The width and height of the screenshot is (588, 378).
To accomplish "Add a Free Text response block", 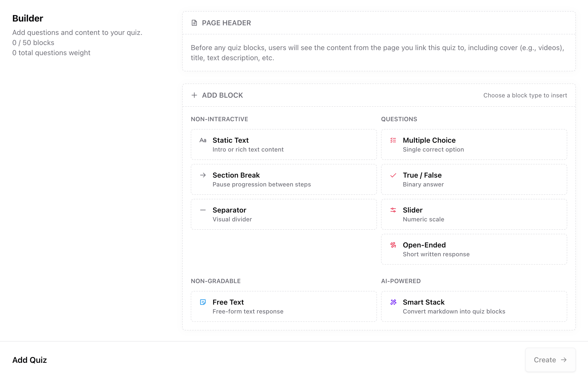I will [284, 306].
